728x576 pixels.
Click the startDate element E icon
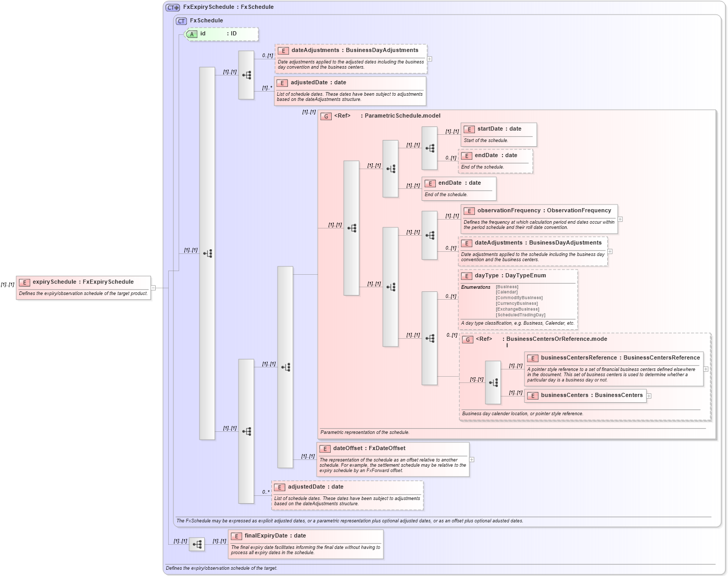tap(468, 129)
